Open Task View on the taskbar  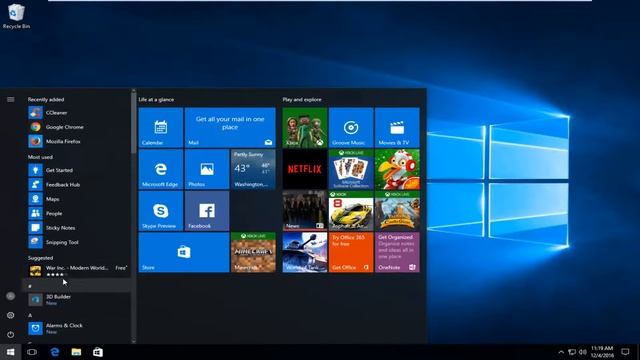point(32,352)
